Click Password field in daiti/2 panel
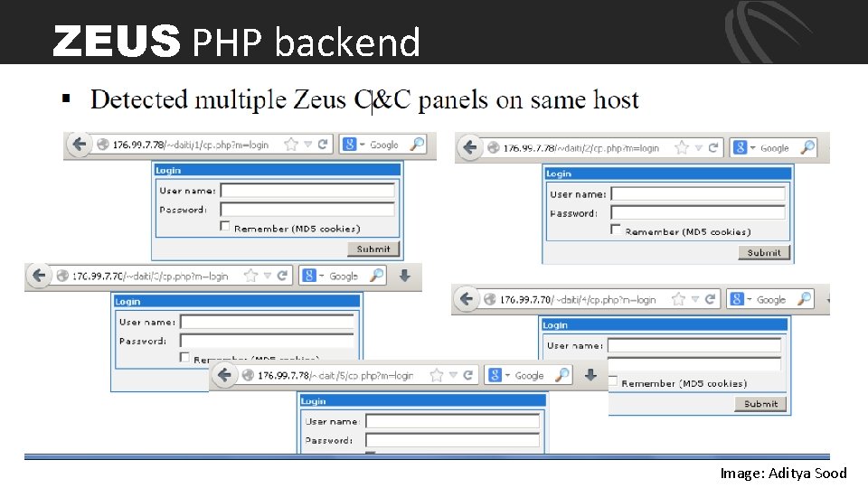868x488 pixels. tap(698, 212)
